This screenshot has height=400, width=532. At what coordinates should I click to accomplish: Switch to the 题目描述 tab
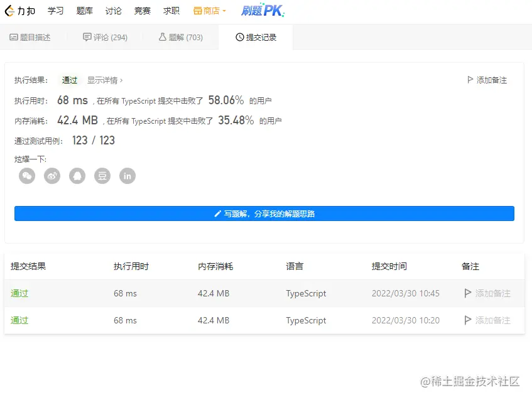[x=30, y=37]
